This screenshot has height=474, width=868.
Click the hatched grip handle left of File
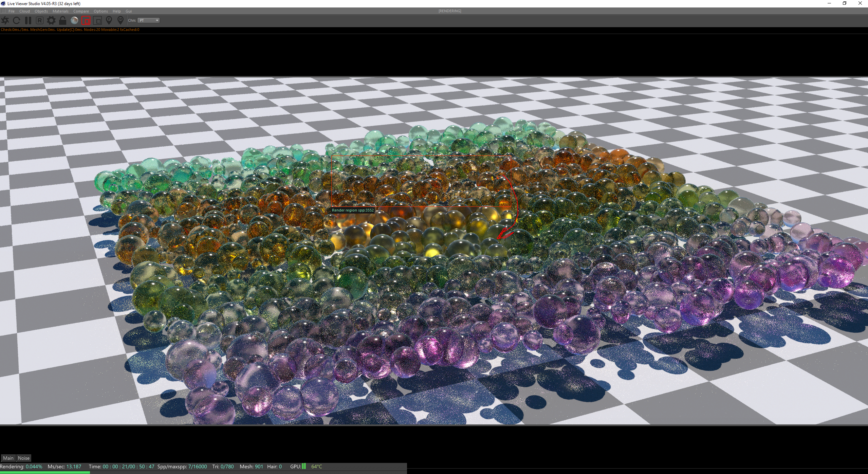coord(3,11)
